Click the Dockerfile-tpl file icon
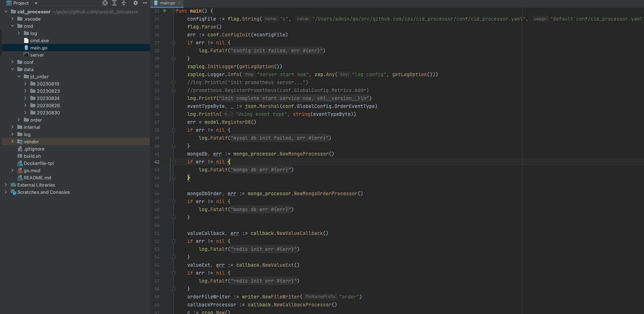The width and height of the screenshot is (644, 314). point(20,163)
